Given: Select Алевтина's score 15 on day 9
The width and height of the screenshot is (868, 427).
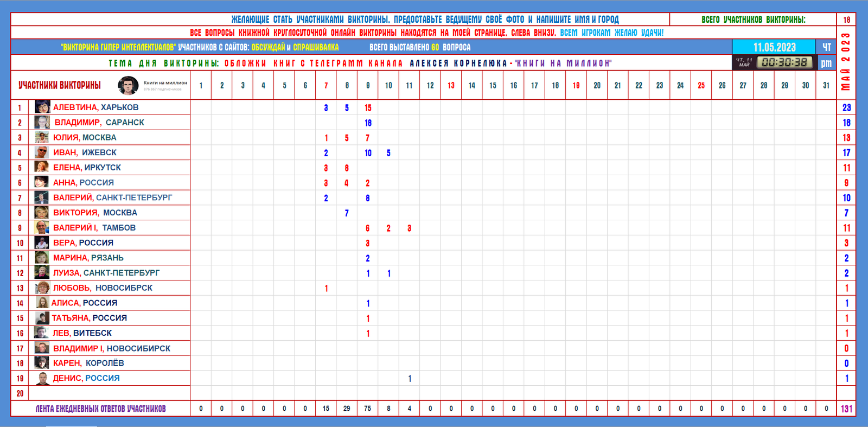Looking at the screenshot, I should pos(368,107).
